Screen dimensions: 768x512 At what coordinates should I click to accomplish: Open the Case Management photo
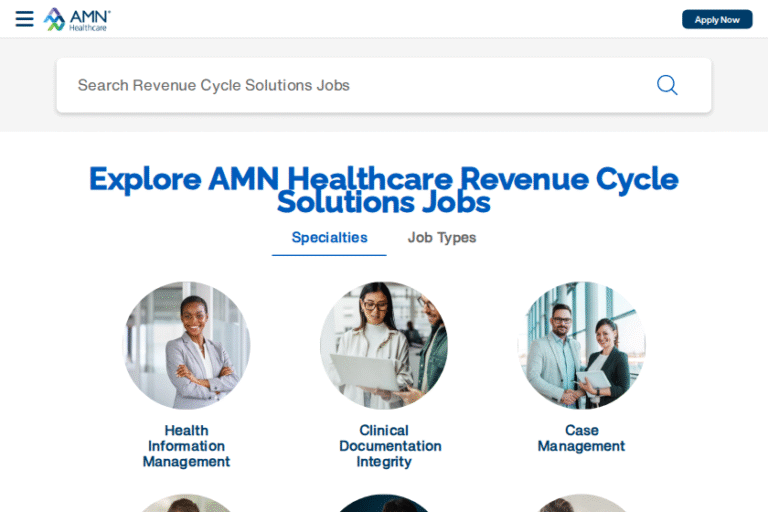(581, 345)
